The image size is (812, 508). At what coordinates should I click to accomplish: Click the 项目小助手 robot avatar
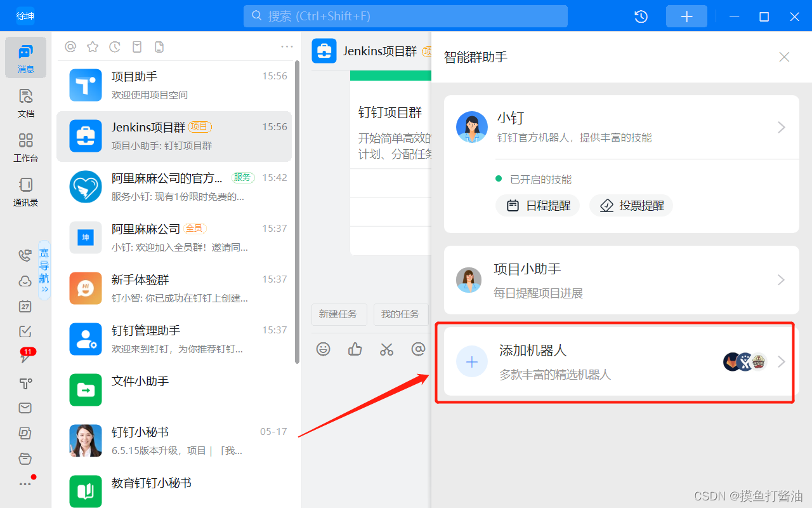469,280
